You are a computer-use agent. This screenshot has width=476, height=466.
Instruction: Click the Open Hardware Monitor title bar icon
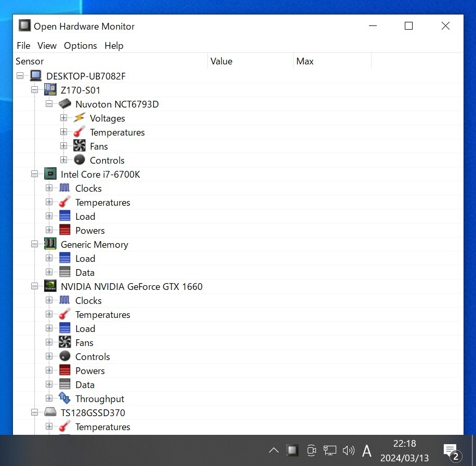pos(24,25)
